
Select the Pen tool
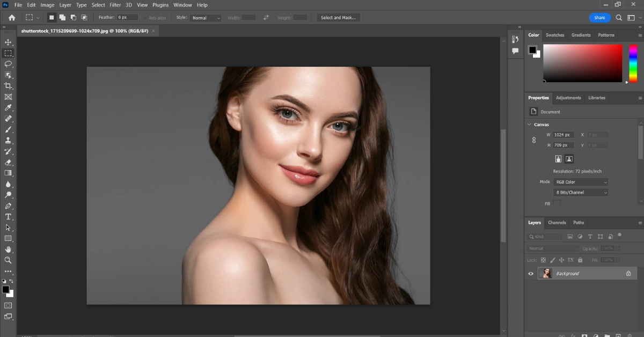point(8,206)
